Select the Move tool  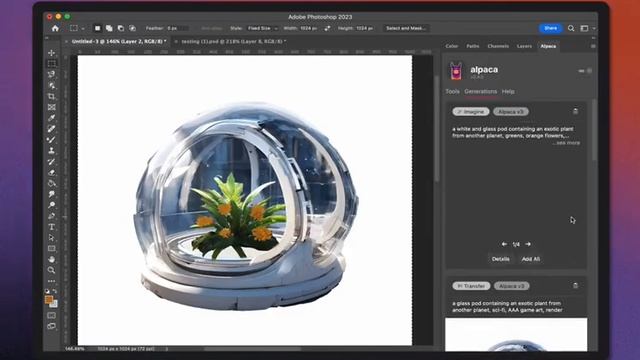51,53
